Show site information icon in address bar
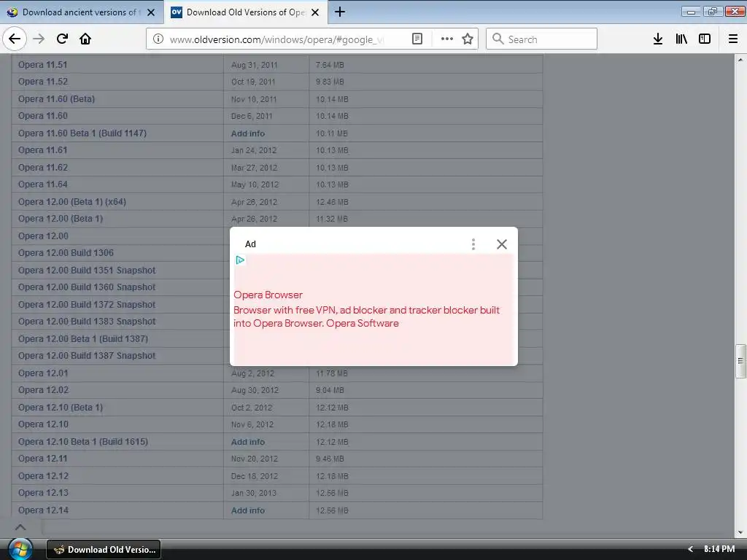 [x=158, y=39]
